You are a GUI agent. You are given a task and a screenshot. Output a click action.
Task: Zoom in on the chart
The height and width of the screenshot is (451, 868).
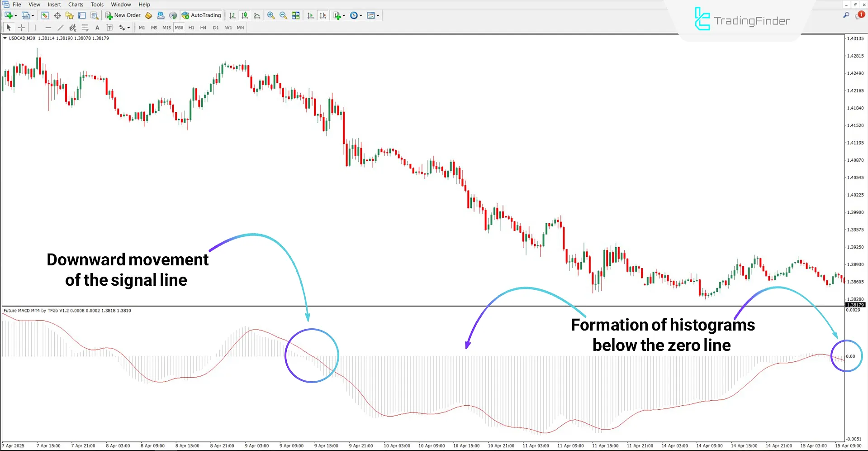[271, 15]
